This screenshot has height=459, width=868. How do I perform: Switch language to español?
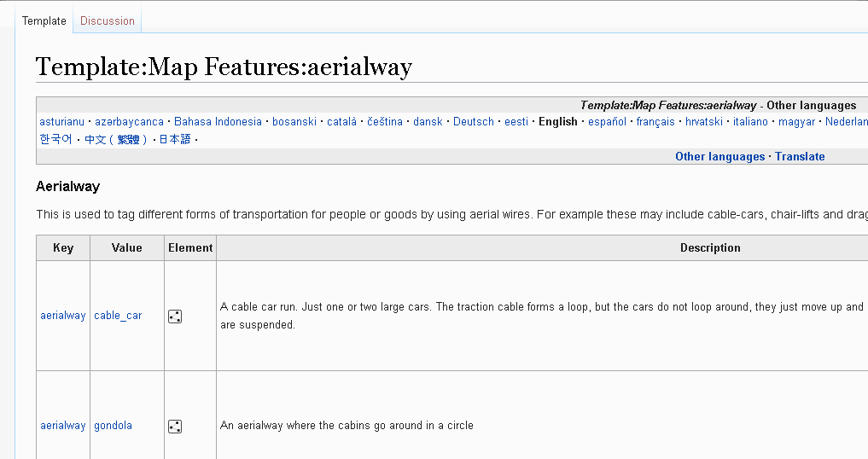coord(607,122)
